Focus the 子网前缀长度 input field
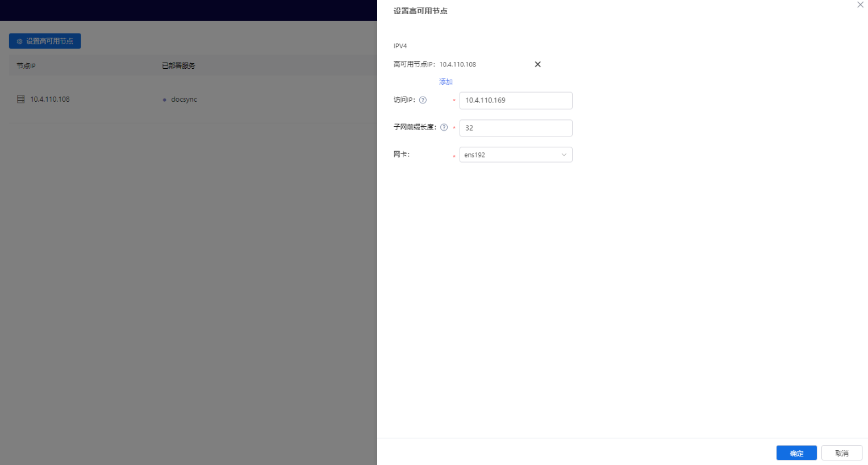 click(516, 128)
